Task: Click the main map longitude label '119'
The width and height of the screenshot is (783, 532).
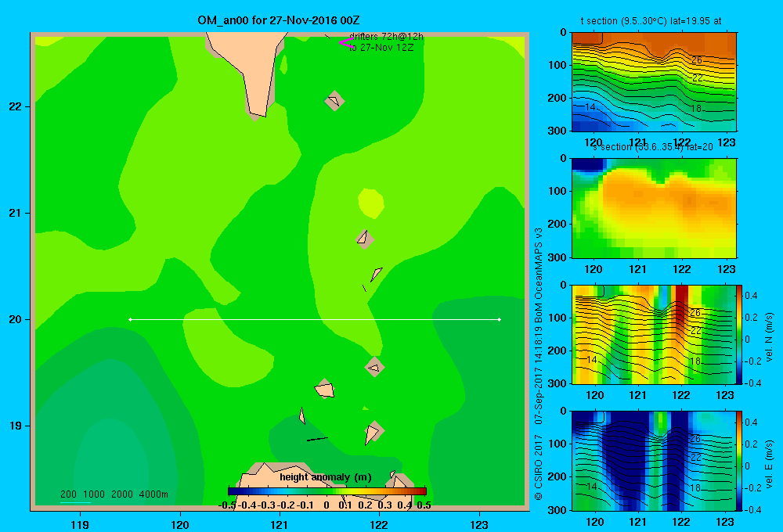Action: [80, 524]
